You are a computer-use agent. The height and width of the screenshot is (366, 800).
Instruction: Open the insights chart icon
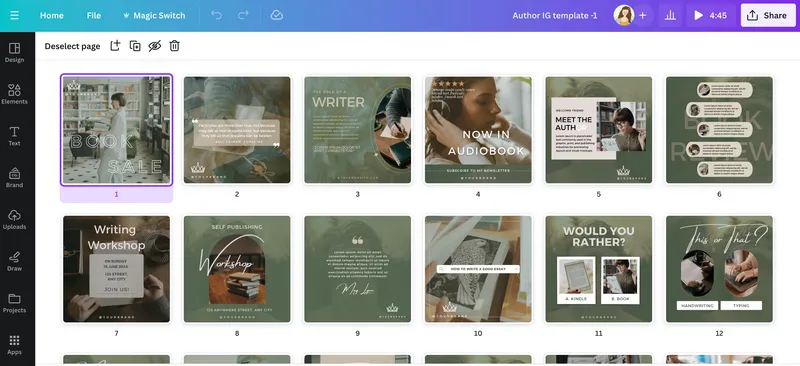[670, 15]
